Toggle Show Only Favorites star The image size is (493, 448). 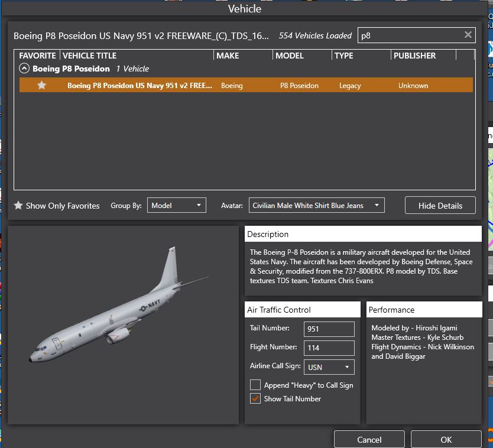[x=18, y=205]
